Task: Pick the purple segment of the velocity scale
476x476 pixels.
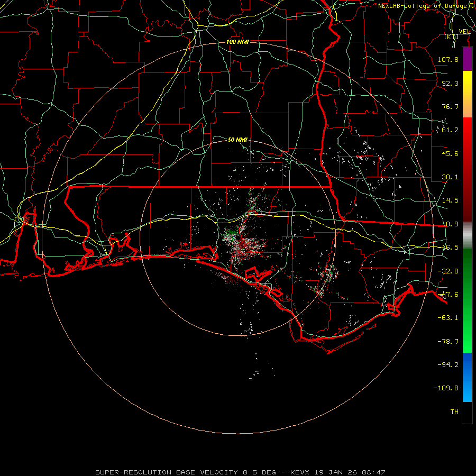Action: [x=467, y=59]
